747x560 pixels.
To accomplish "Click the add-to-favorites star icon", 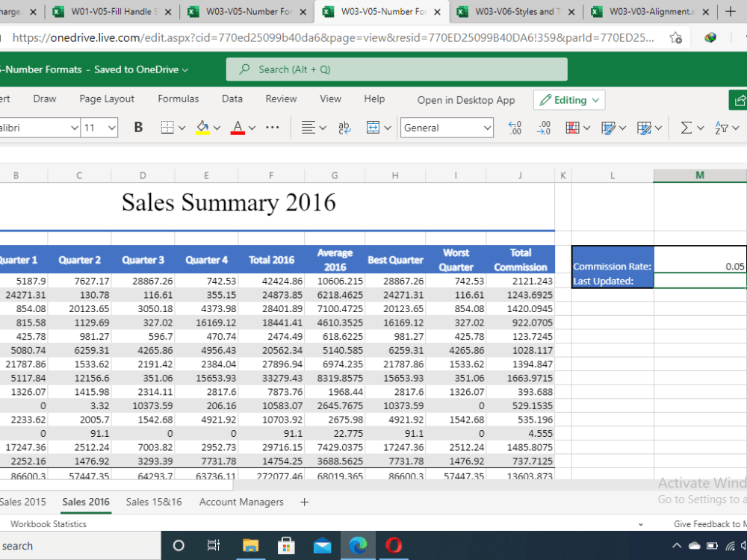I will [675, 37].
